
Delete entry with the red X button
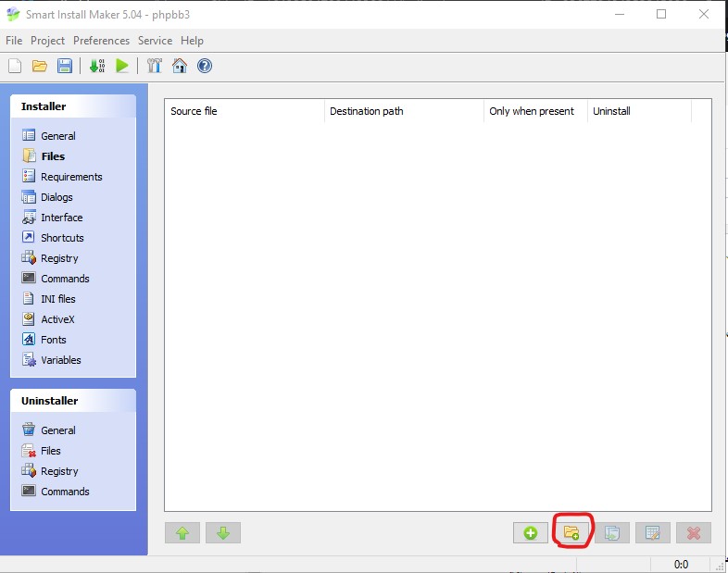coord(694,532)
